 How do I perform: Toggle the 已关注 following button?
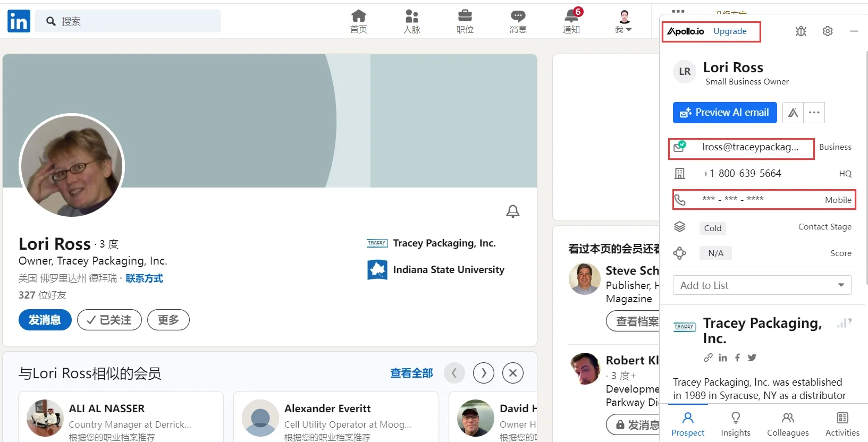pyautogui.click(x=109, y=320)
